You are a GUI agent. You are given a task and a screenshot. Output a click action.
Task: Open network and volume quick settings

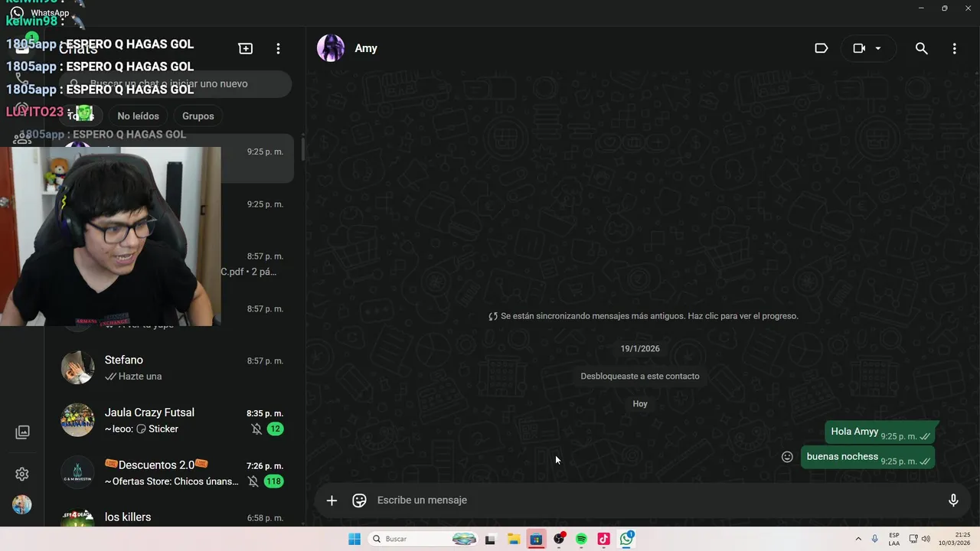920,540
